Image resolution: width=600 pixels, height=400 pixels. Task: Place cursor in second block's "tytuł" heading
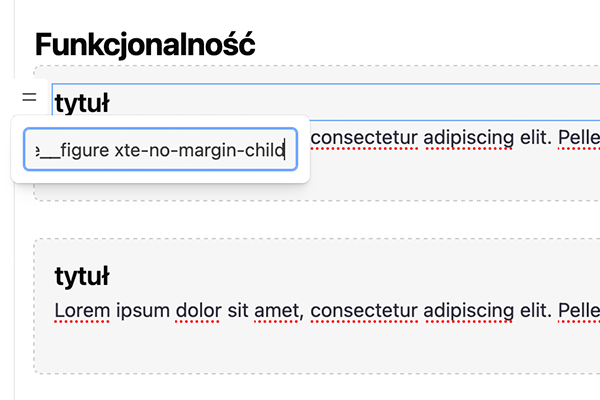82,276
